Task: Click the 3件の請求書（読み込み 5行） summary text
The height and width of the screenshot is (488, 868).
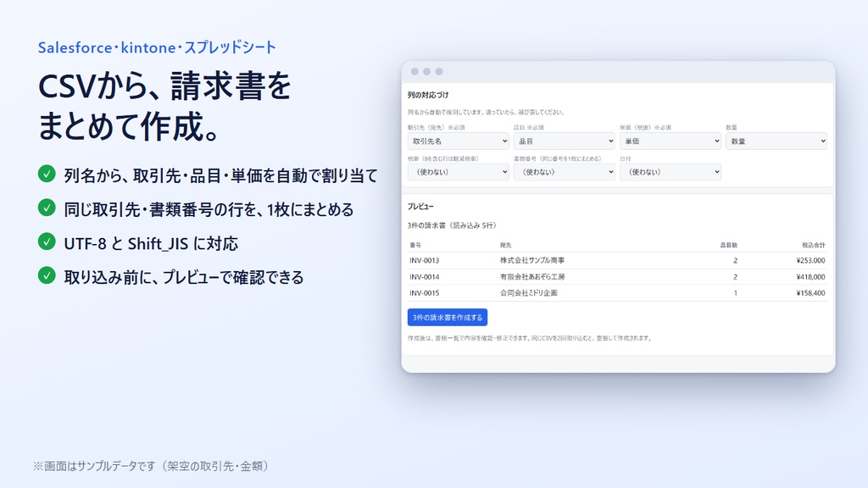Action: pyautogui.click(x=453, y=225)
